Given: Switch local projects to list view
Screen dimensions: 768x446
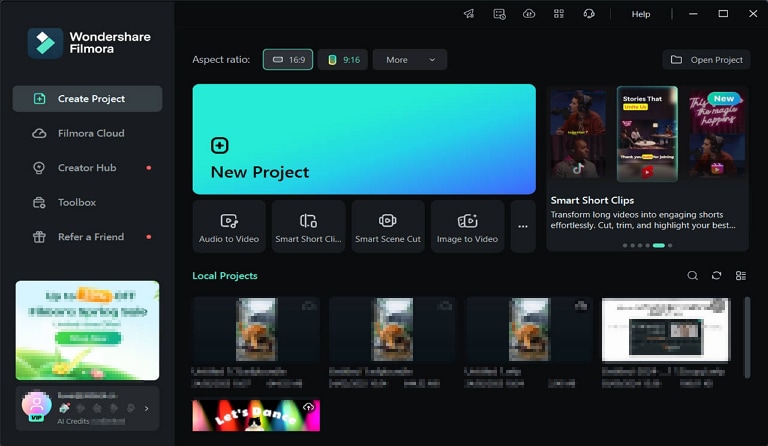Looking at the screenshot, I should click(x=741, y=276).
